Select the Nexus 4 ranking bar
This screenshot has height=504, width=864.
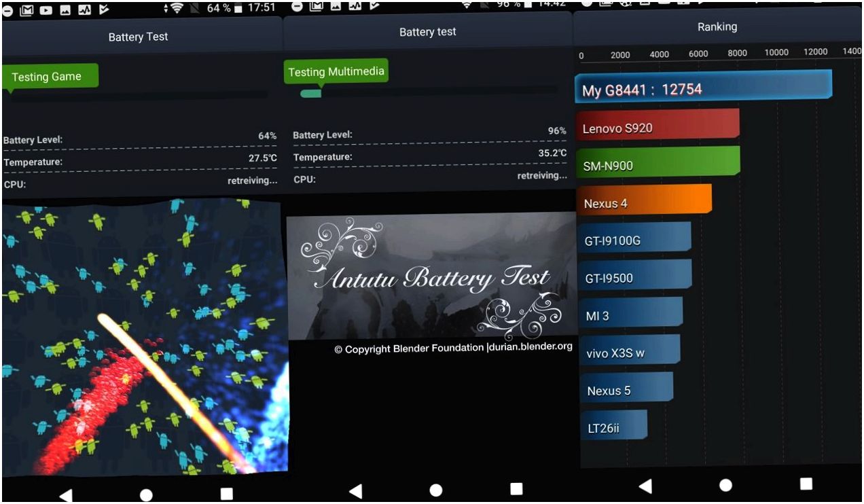(645, 200)
